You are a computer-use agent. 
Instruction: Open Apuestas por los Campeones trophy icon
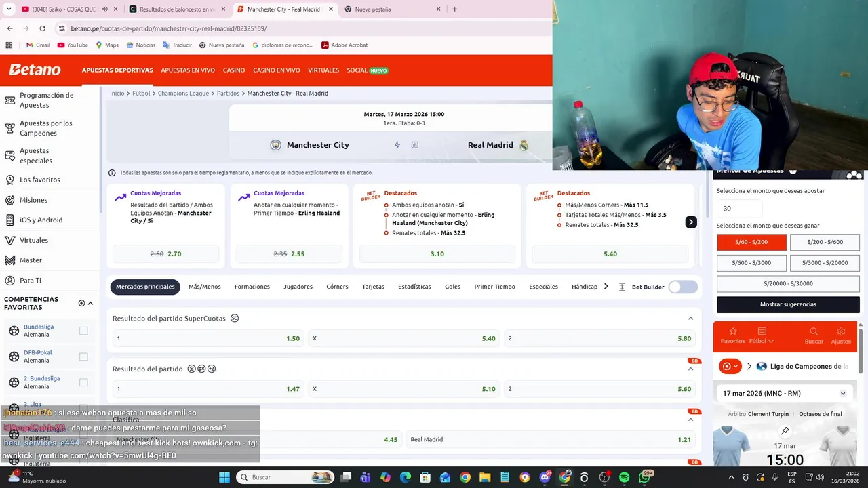tap(9, 128)
